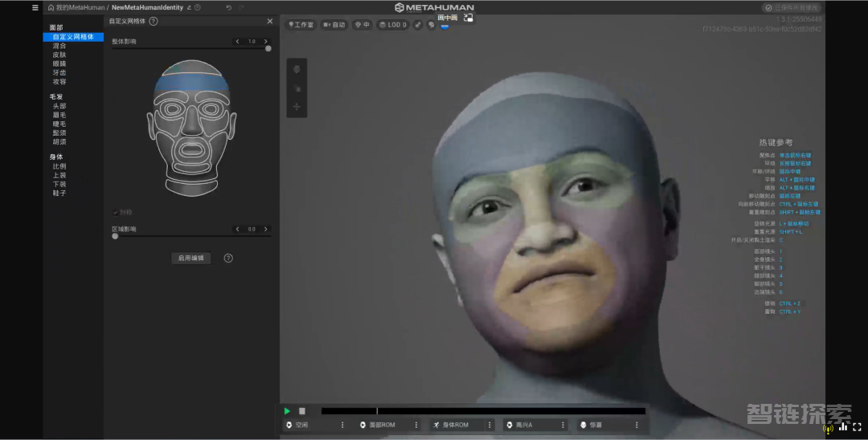Click the animation timeline scrub bar
Image resolution: width=868 pixels, height=440 pixels.
(x=483, y=411)
